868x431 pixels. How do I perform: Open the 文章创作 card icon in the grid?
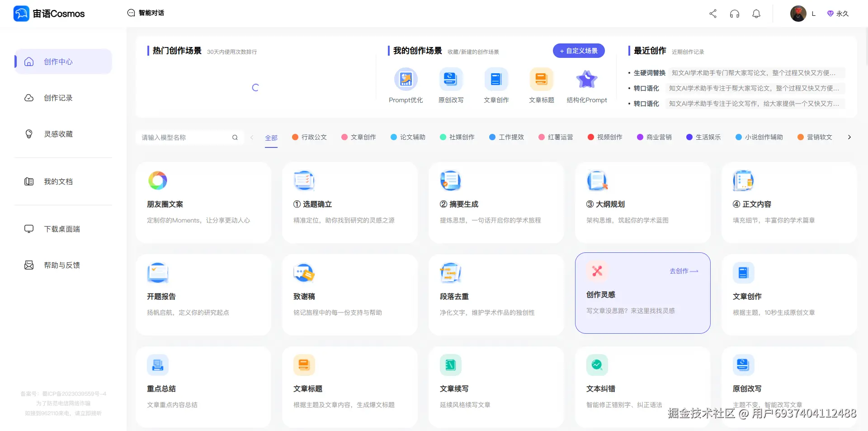click(744, 273)
